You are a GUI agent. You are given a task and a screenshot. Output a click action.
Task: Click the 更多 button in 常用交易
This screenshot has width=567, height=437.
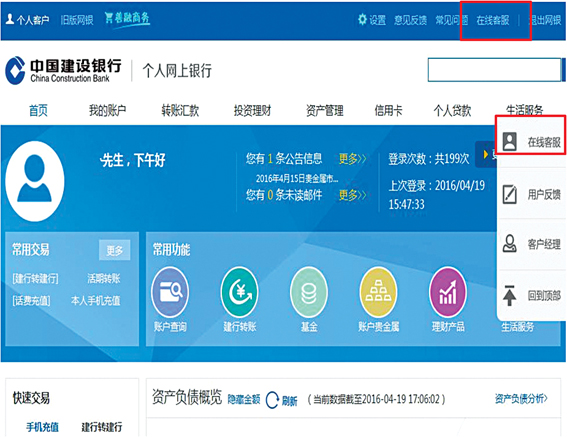pos(114,250)
